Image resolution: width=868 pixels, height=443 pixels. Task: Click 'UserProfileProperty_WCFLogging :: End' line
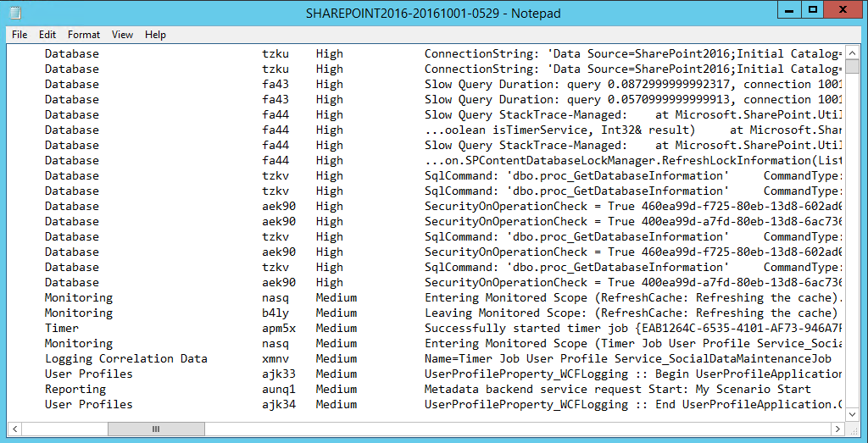[x=633, y=404]
